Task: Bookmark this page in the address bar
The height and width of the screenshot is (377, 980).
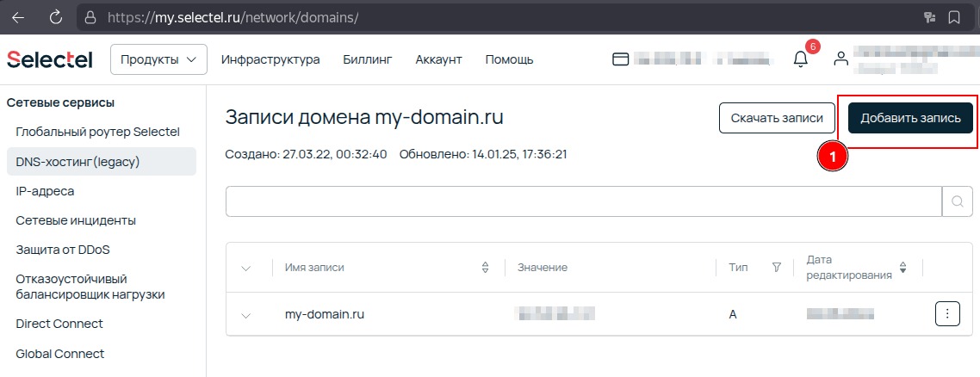Action: click(x=953, y=16)
